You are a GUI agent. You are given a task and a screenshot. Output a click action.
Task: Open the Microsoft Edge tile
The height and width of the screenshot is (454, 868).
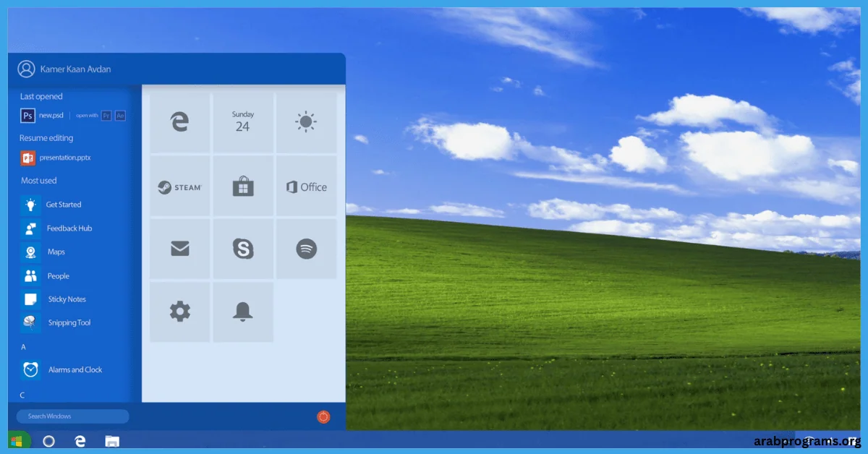click(x=179, y=122)
